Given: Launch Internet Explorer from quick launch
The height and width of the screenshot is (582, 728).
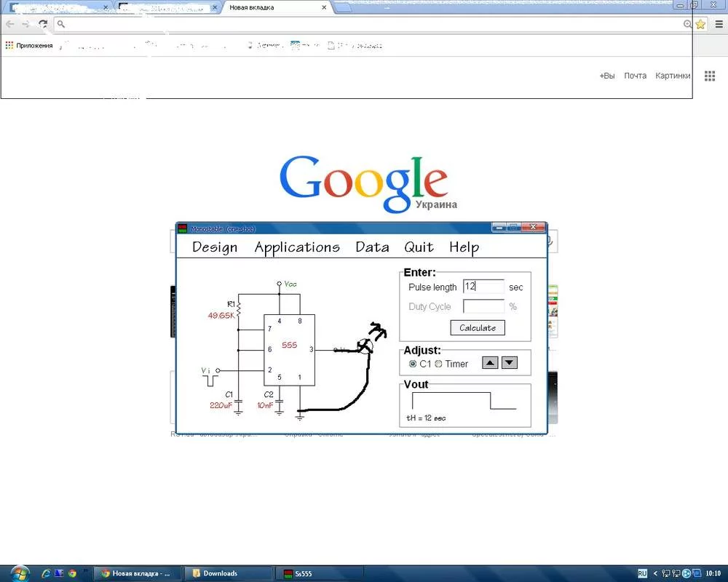Looking at the screenshot, I should pyautogui.click(x=45, y=573).
